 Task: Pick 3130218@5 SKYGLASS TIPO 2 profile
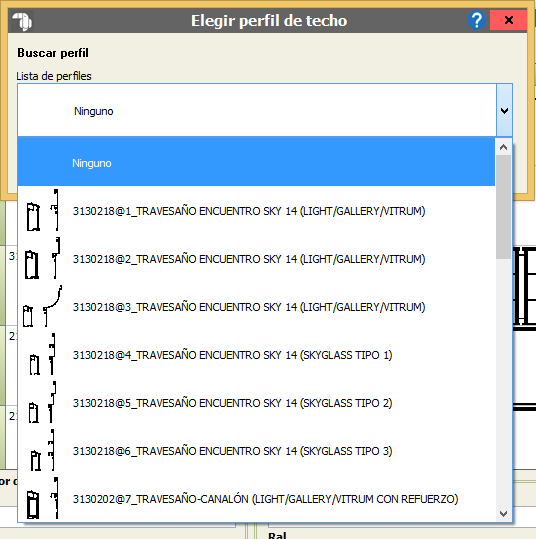[x=256, y=402]
